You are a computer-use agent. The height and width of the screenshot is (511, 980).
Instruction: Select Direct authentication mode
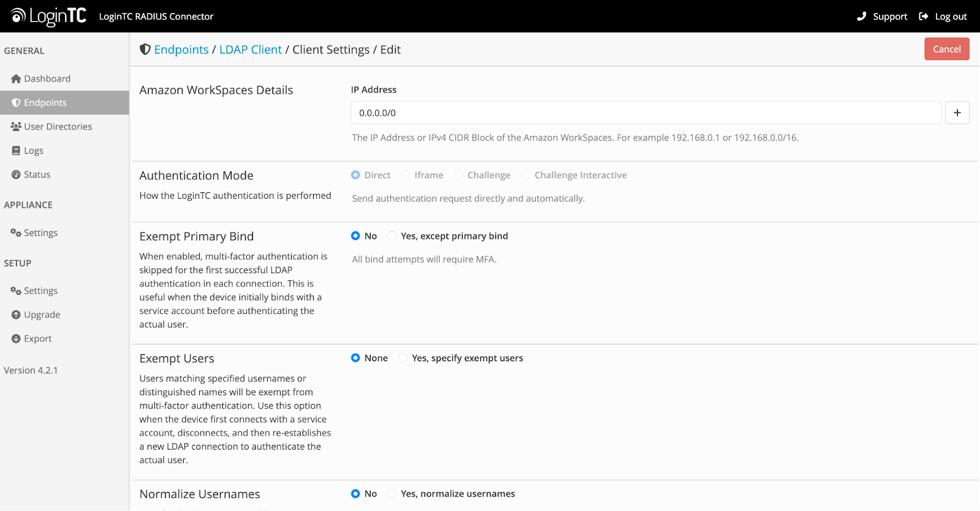tap(355, 175)
